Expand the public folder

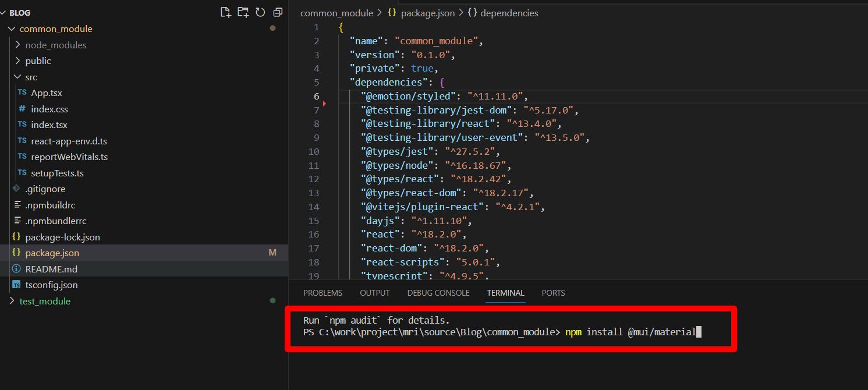pos(38,61)
